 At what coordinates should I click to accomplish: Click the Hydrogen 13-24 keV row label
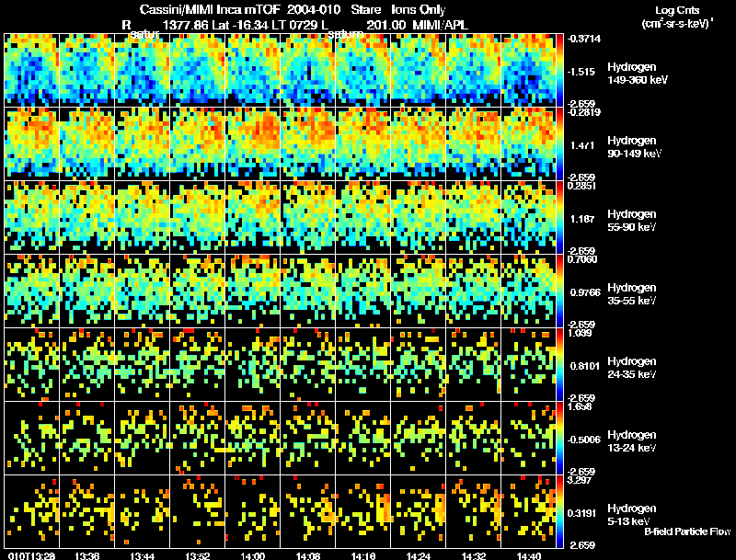(632, 441)
